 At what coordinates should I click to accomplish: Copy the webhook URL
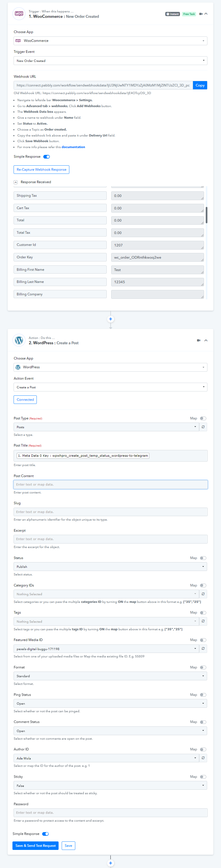click(200, 85)
